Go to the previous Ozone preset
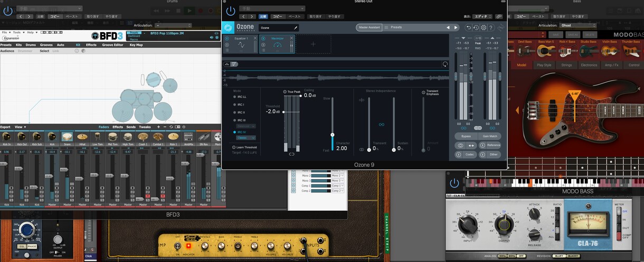644x262 pixels. [x=448, y=27]
